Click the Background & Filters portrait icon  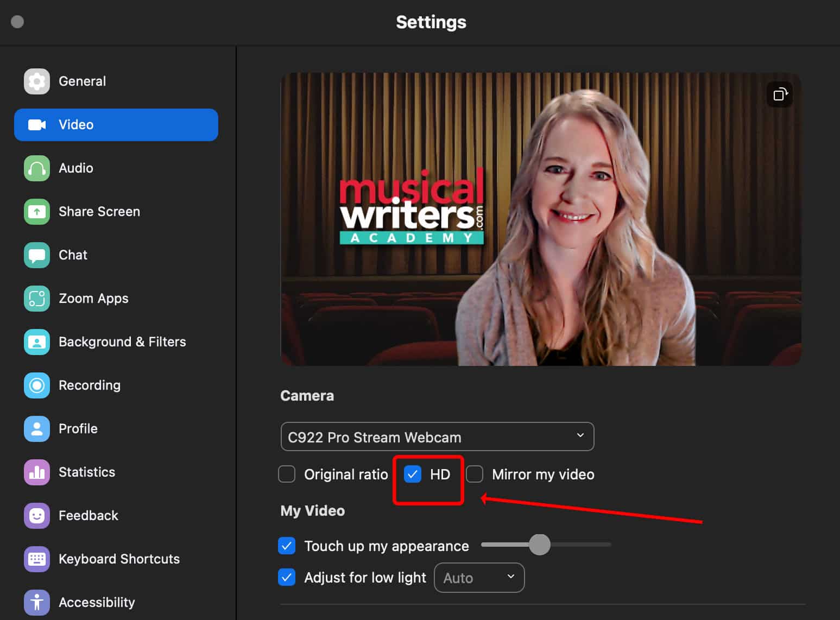(37, 342)
